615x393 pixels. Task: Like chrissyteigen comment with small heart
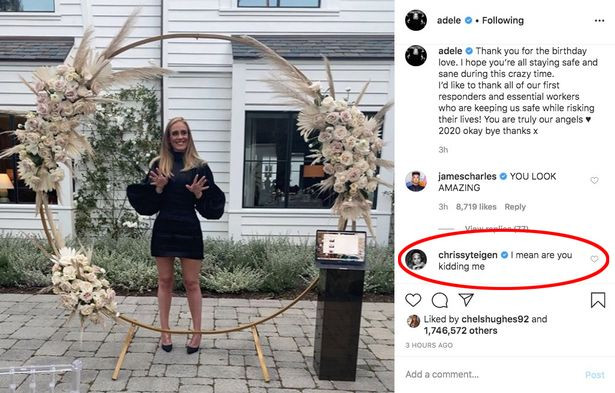594,259
